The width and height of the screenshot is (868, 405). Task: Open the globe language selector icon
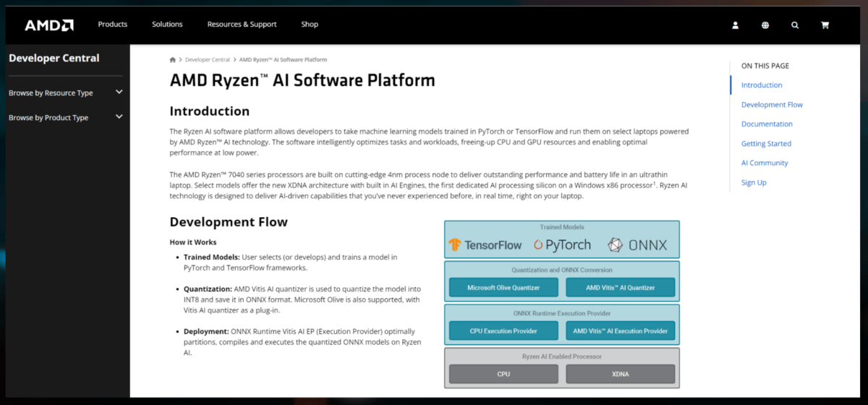click(x=765, y=25)
